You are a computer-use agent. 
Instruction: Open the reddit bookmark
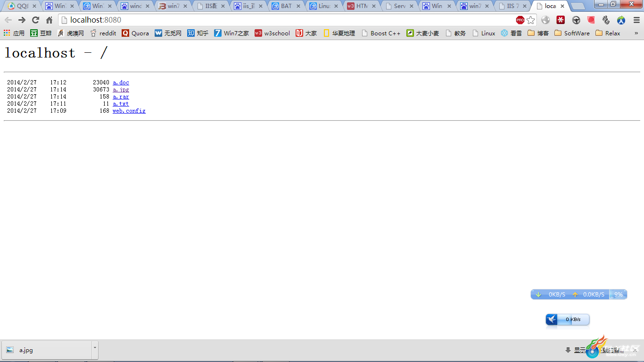[103, 33]
